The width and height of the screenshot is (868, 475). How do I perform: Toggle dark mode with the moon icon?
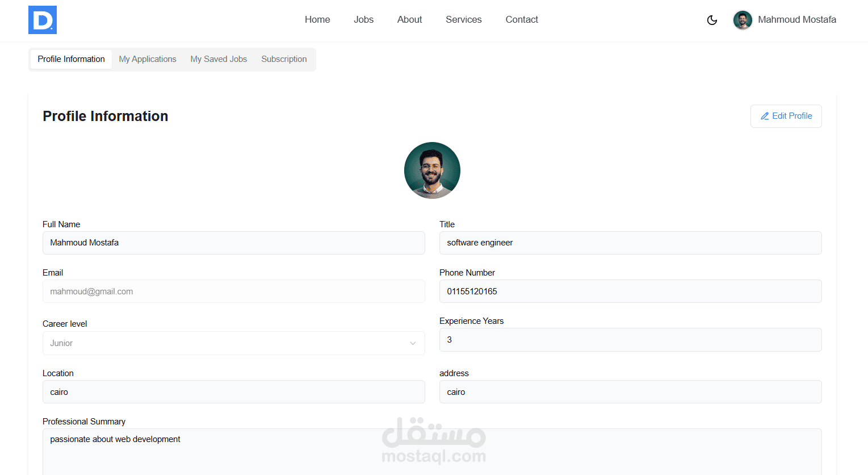tap(712, 20)
